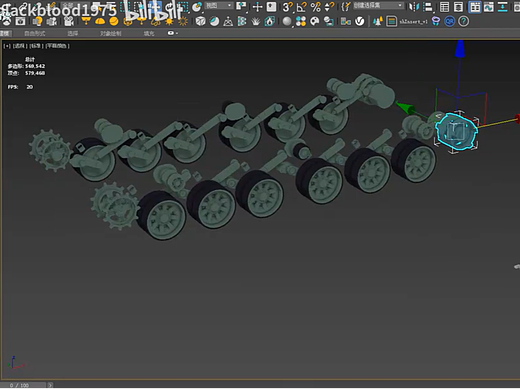This screenshot has width=520, height=390.
Task: Open the Curve Editor
Action: 489,7
